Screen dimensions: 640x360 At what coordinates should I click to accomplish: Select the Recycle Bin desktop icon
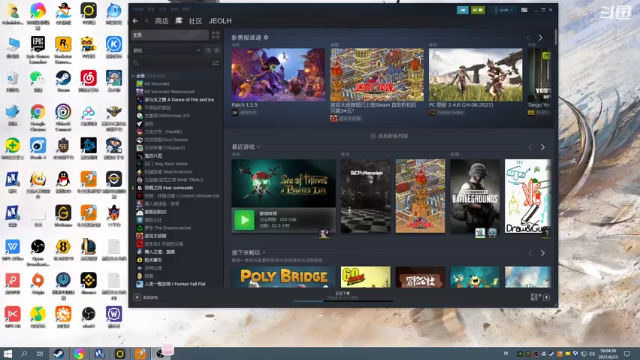13,81
